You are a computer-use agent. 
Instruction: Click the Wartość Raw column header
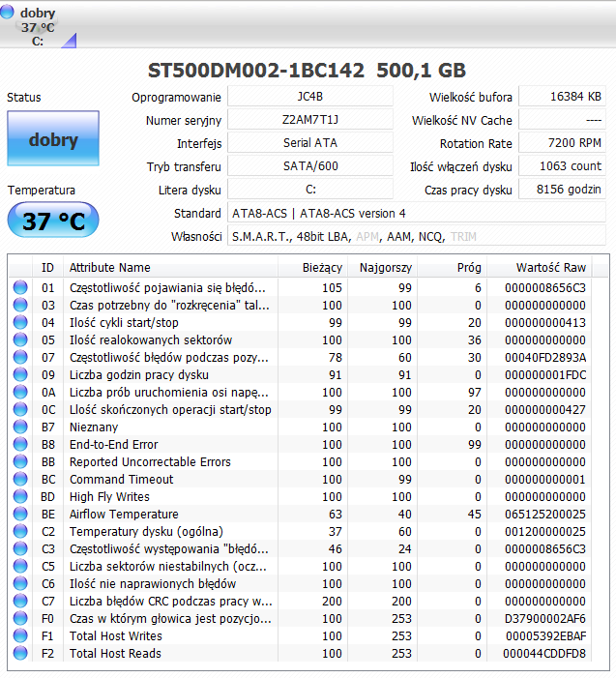point(540,268)
